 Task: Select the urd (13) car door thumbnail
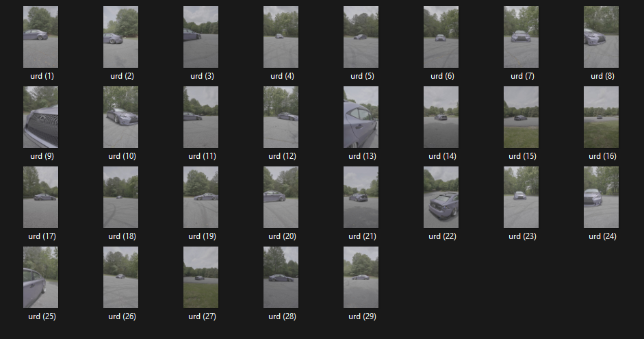[361, 117]
